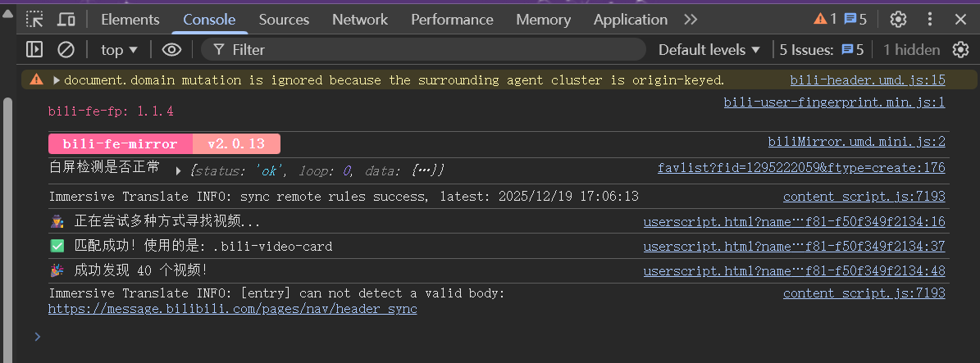This screenshot has width=980, height=363.
Task: Select the inspect element picker icon
Action: click(x=34, y=19)
